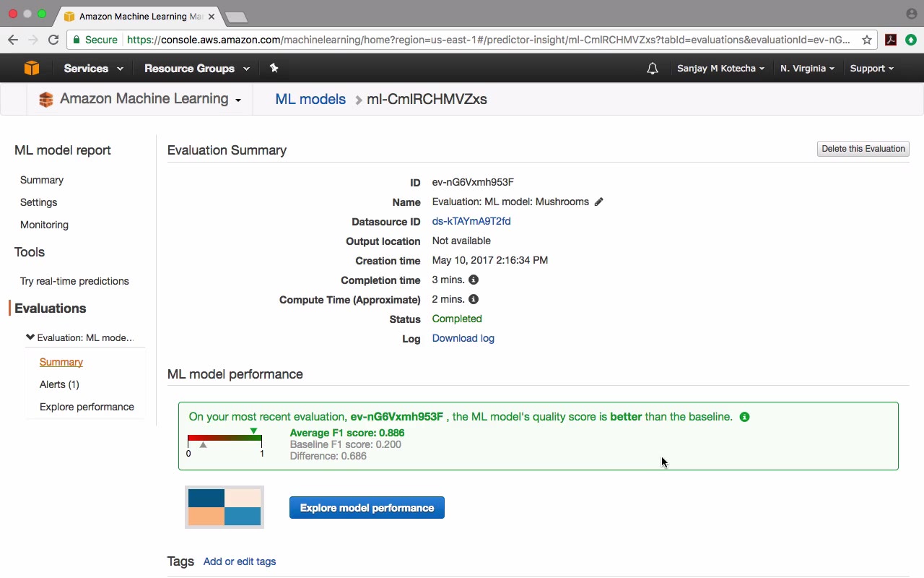The image size is (924, 578).
Task: Click ml-CmlRCHMVZxs breadcrumb text
Action: pyautogui.click(x=427, y=99)
